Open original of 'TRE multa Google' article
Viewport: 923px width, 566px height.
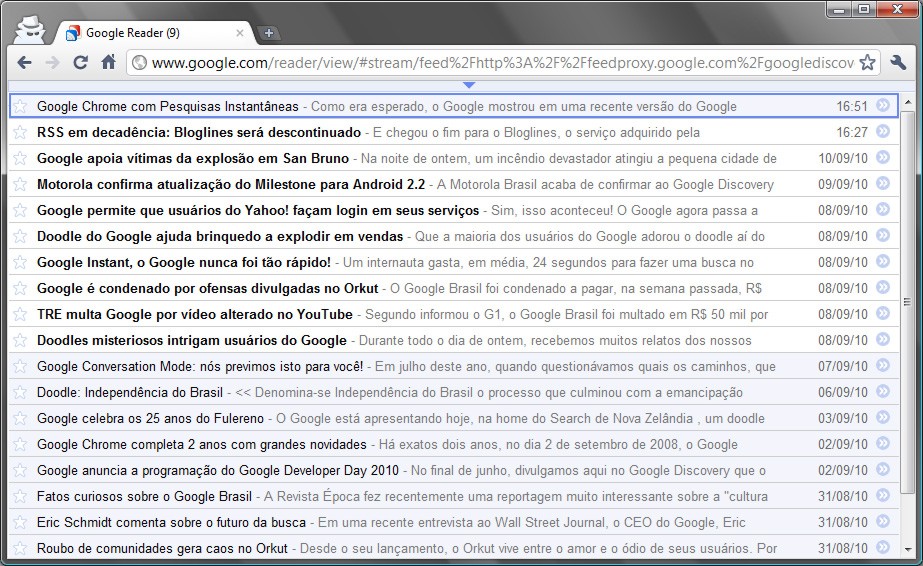point(882,313)
